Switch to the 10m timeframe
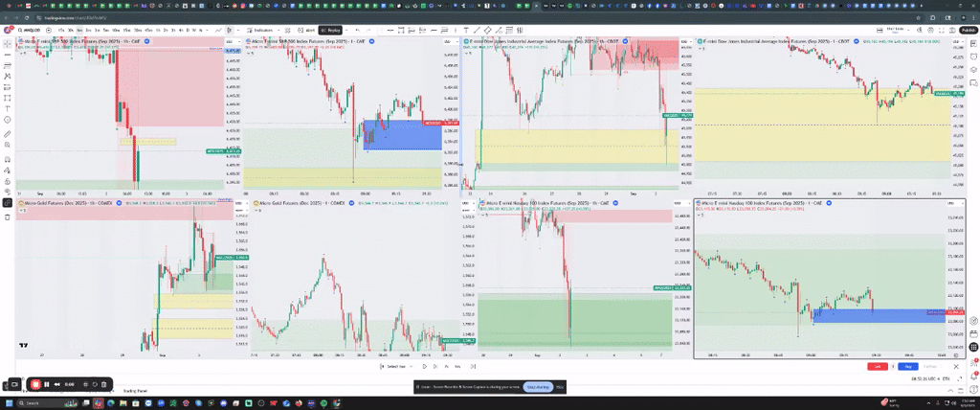 pos(117,30)
